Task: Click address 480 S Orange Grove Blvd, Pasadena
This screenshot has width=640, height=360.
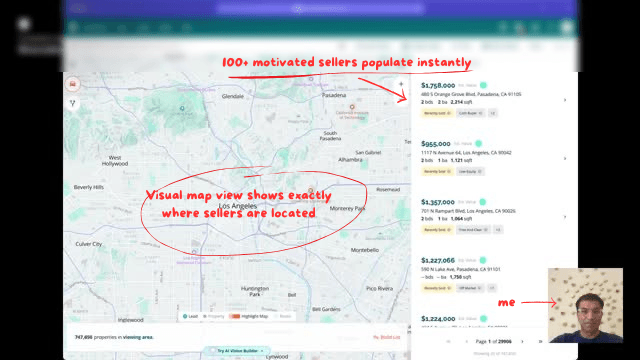Action: 471,94
